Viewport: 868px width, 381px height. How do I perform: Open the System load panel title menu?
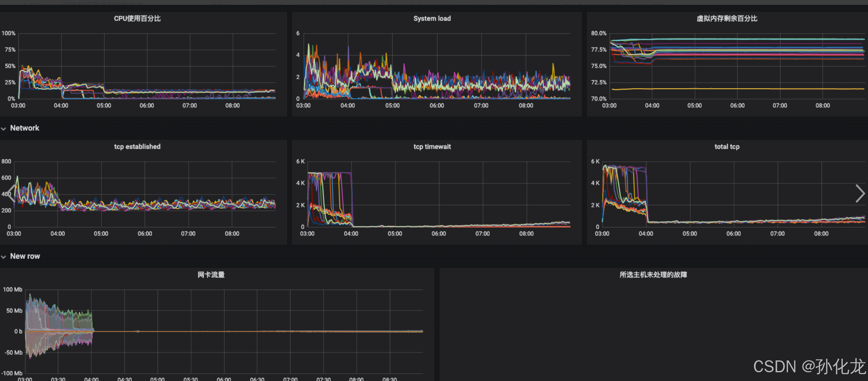click(432, 18)
